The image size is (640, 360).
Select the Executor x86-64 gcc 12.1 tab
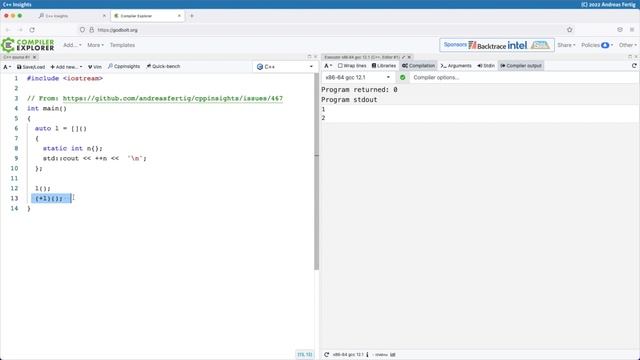(x=362, y=57)
